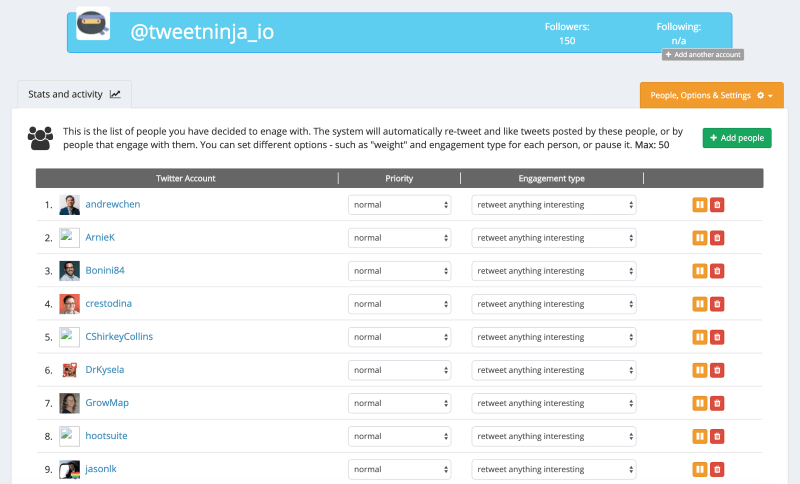Screen dimensions: 800x484
Task: Open the crestodina account link
Action: point(110,304)
